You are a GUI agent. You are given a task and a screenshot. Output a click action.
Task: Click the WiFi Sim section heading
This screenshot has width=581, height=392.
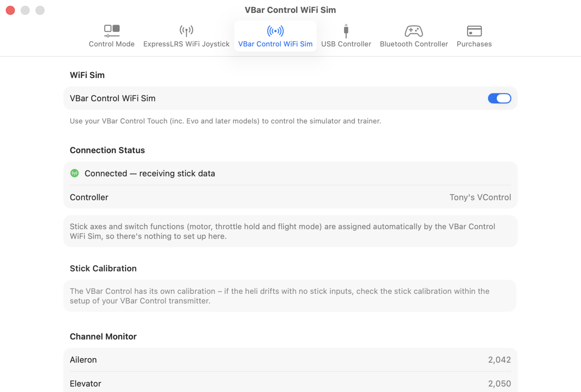coord(87,75)
